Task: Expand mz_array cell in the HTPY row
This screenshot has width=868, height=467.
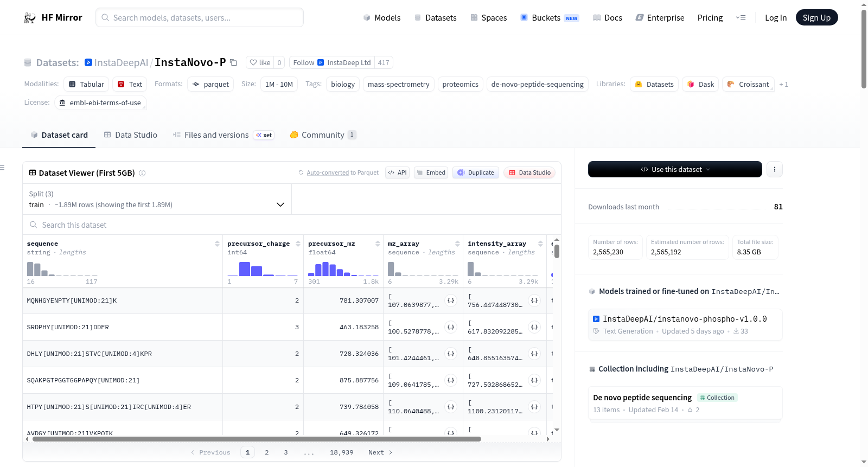Action: tap(451, 407)
